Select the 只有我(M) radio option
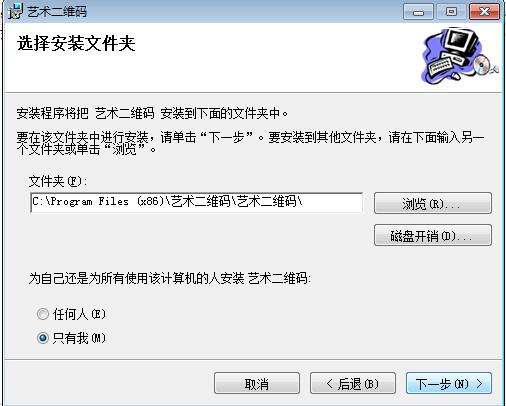 coord(42,338)
